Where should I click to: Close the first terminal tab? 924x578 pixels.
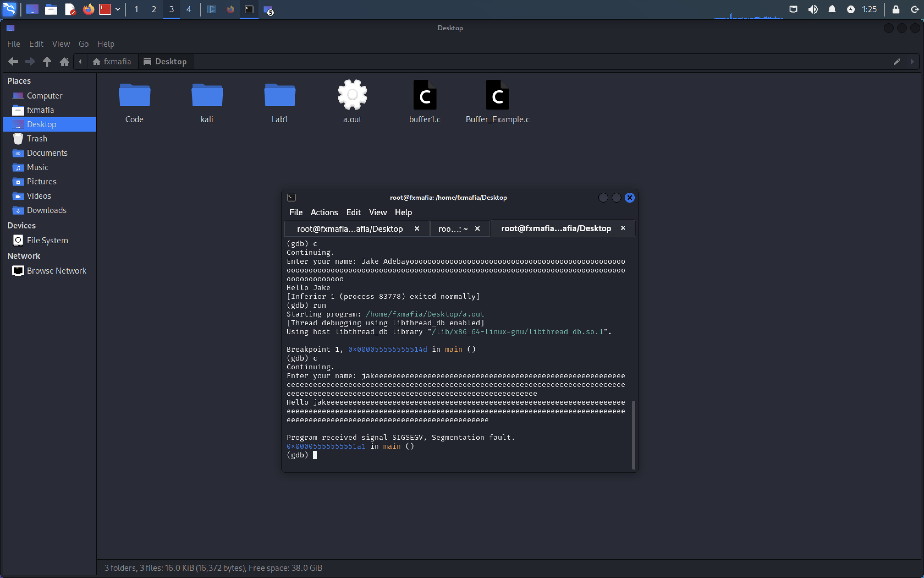[417, 228]
